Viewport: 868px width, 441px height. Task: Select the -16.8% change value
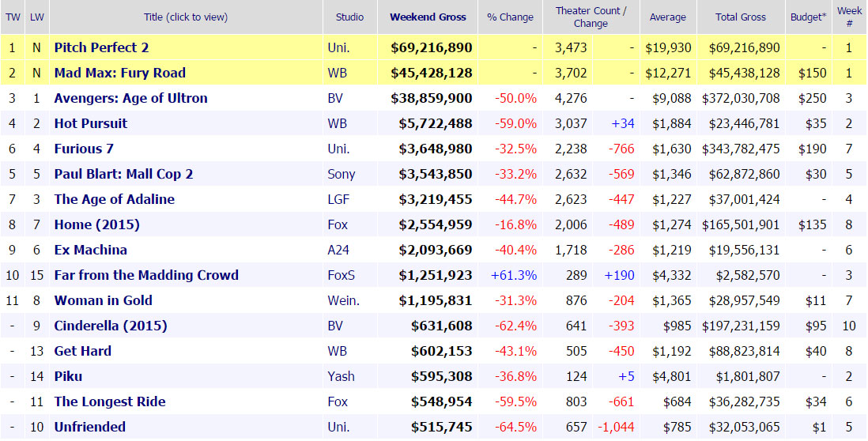(x=515, y=224)
